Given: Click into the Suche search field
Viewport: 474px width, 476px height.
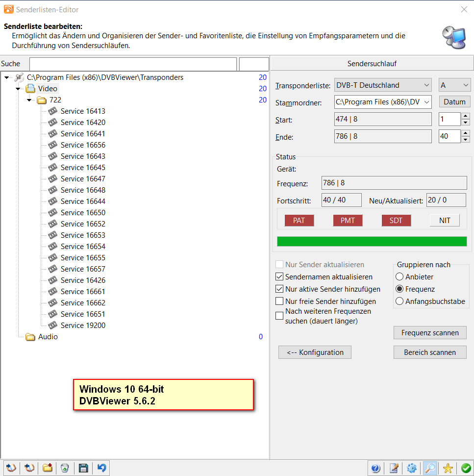Looking at the screenshot, I should [133, 64].
